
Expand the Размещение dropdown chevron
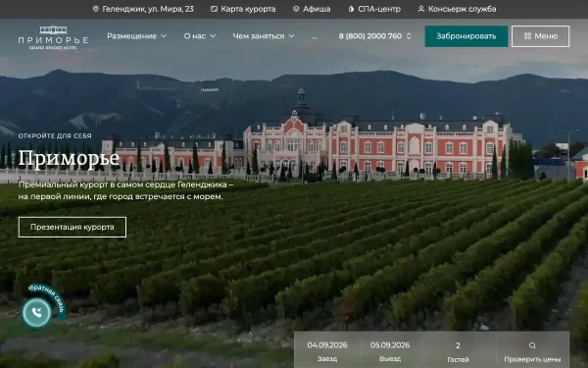pos(164,36)
